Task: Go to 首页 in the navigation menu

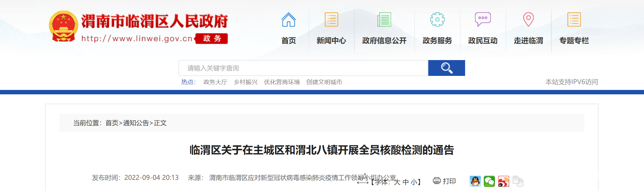Action: click(x=289, y=40)
